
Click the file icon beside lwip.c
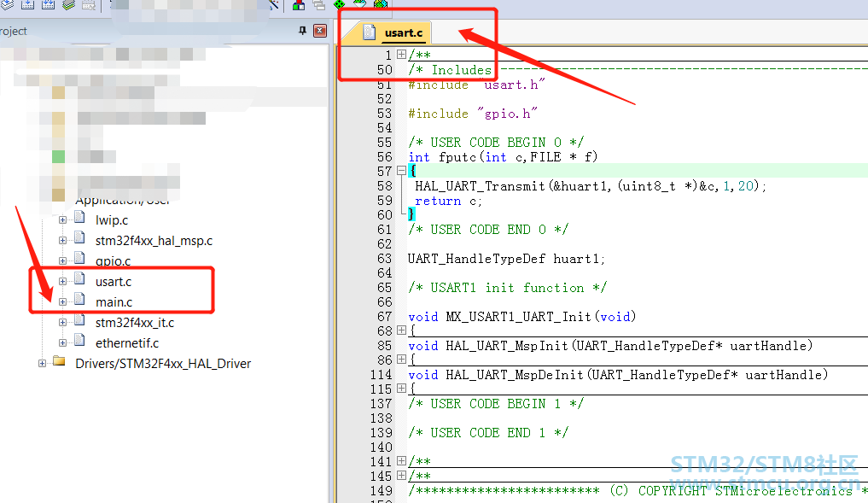tap(79, 217)
